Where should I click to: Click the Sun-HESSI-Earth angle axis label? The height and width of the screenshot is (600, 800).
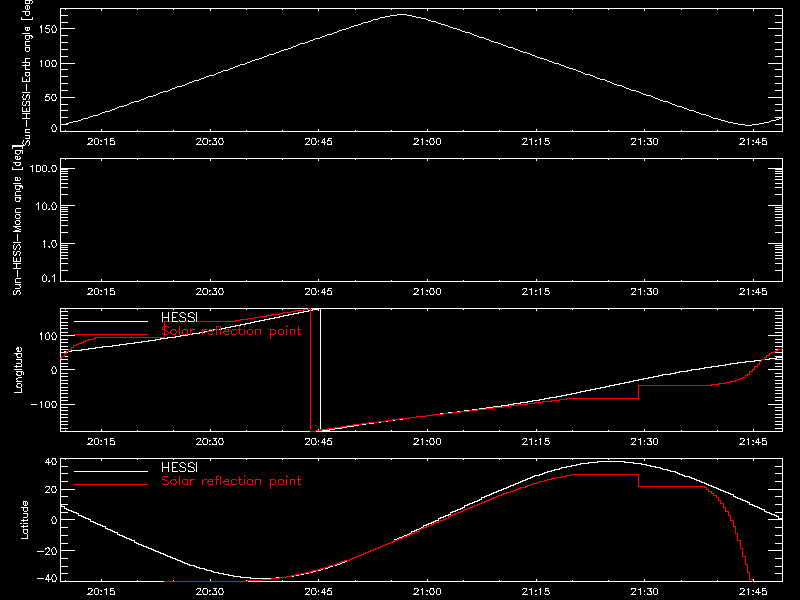pyautogui.click(x=28, y=73)
